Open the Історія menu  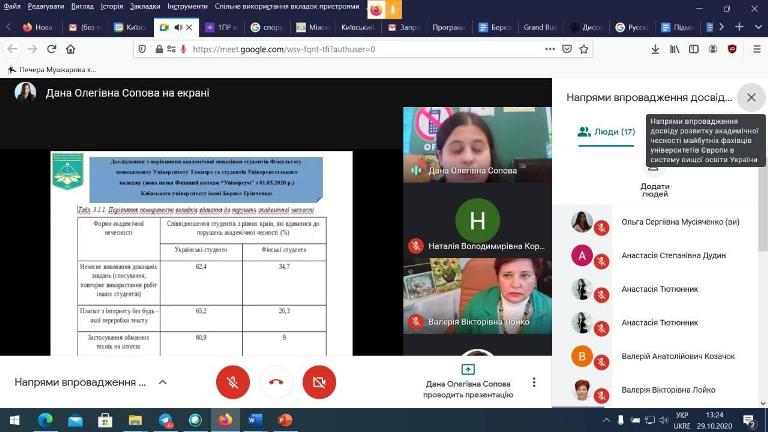[x=112, y=6]
